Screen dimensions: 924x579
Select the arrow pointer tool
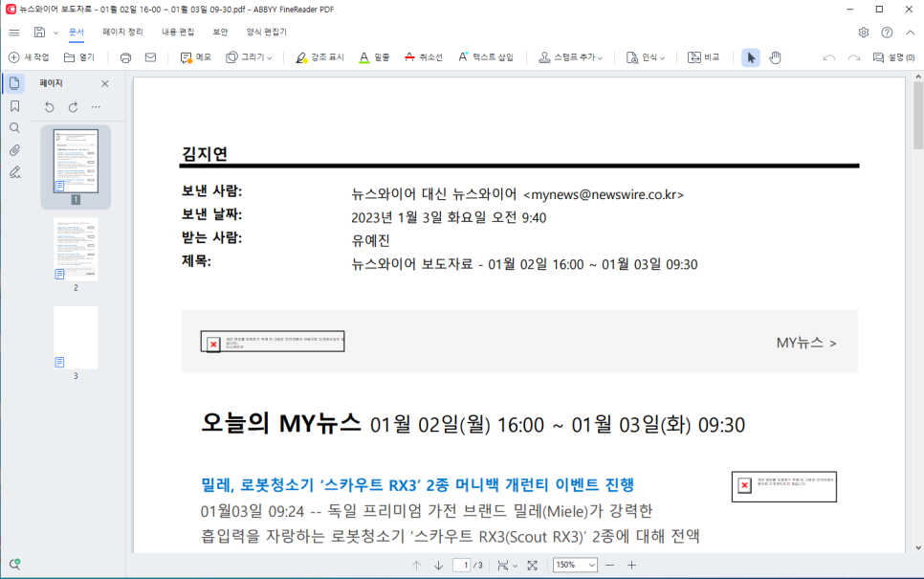click(751, 57)
